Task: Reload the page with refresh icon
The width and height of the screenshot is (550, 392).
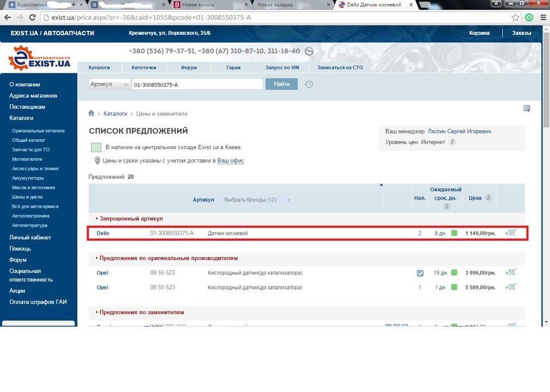Action: point(32,18)
